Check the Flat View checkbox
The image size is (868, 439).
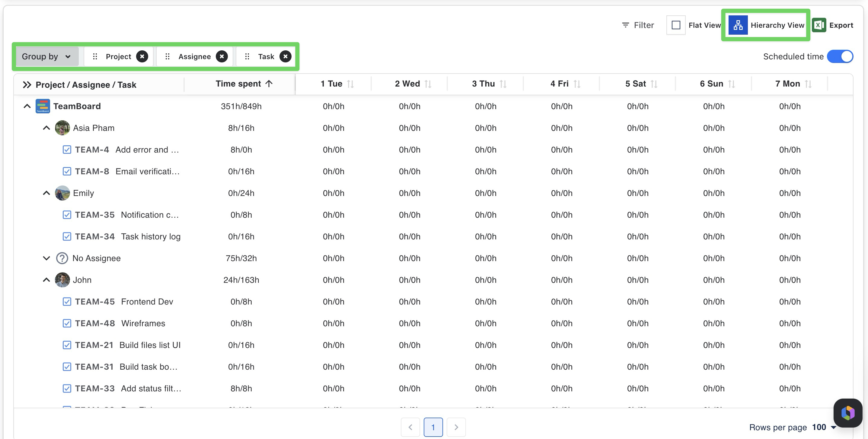tap(676, 25)
